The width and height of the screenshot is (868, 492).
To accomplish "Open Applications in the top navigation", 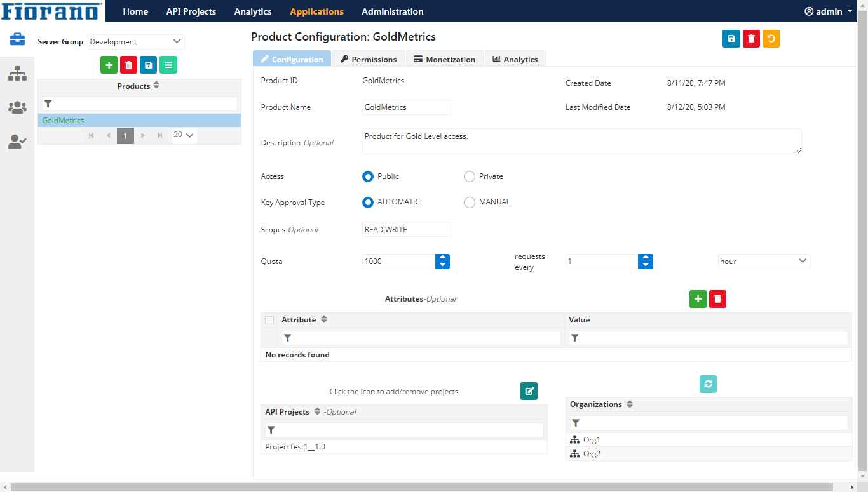I will coord(316,11).
